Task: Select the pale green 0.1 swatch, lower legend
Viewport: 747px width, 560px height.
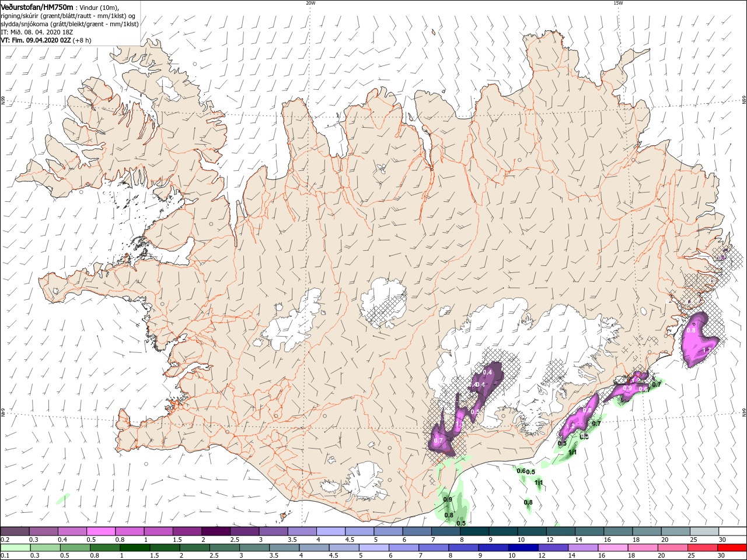Action: (x=15, y=547)
